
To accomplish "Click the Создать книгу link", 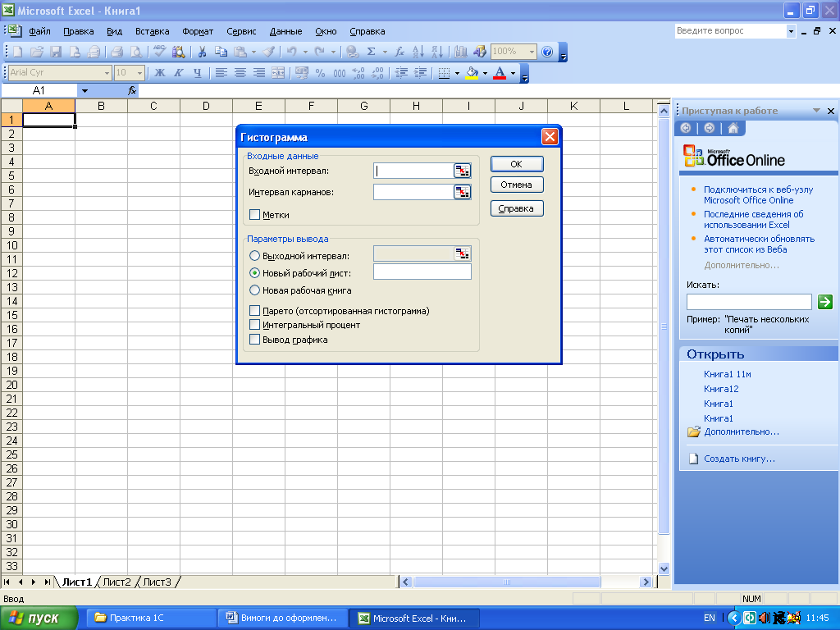I will pyautogui.click(x=739, y=459).
